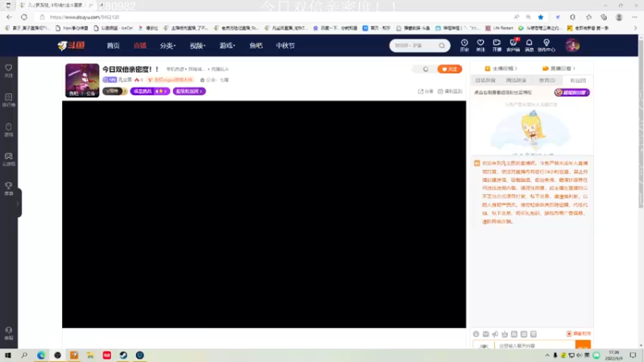Toggle the 屏蔽特效 block effects option
The width and height of the screenshot is (644, 362).
tap(578, 334)
